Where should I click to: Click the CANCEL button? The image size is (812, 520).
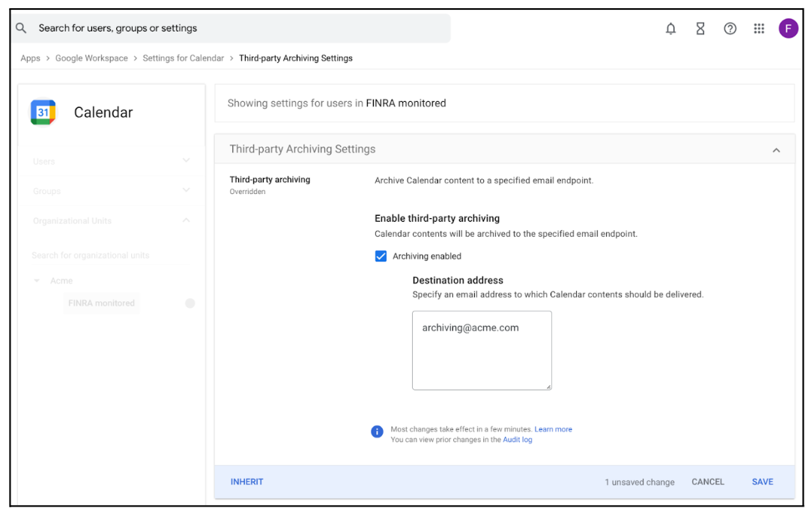(708, 482)
